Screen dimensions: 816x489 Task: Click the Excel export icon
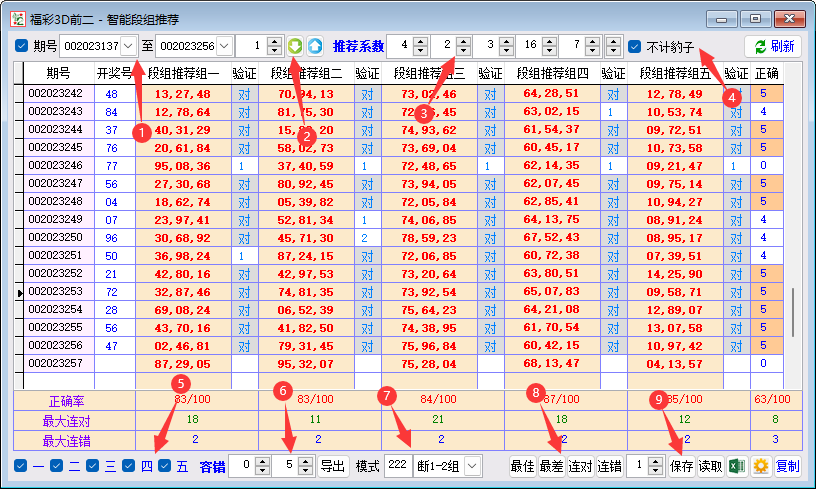coord(737,466)
